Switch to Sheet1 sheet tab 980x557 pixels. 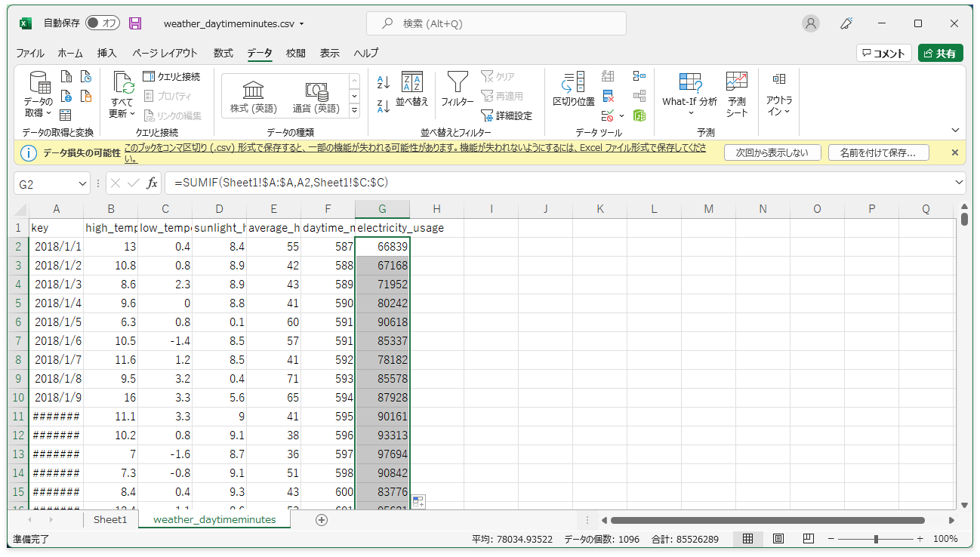(x=110, y=520)
